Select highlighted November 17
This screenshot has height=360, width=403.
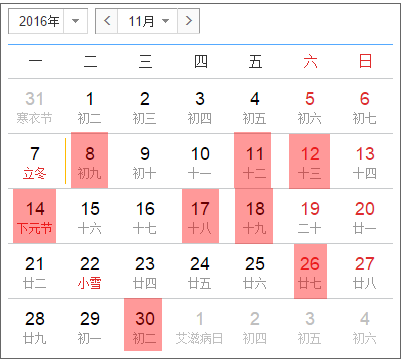tap(200, 216)
